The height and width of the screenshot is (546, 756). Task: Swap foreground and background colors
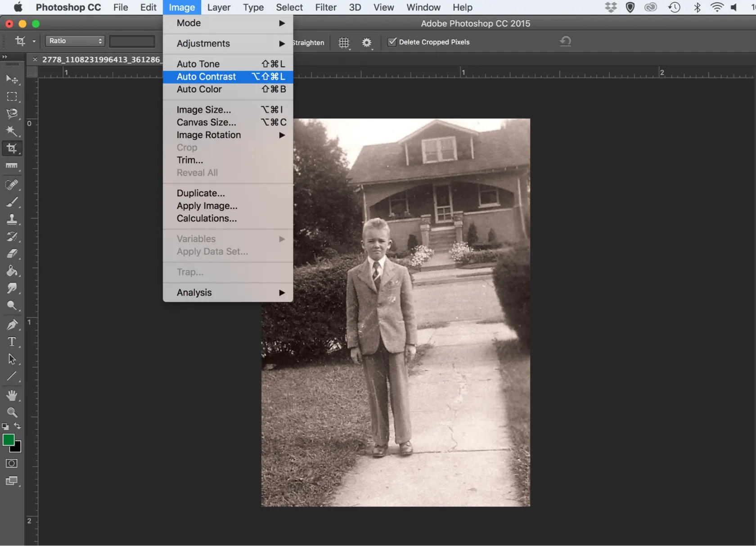click(17, 426)
